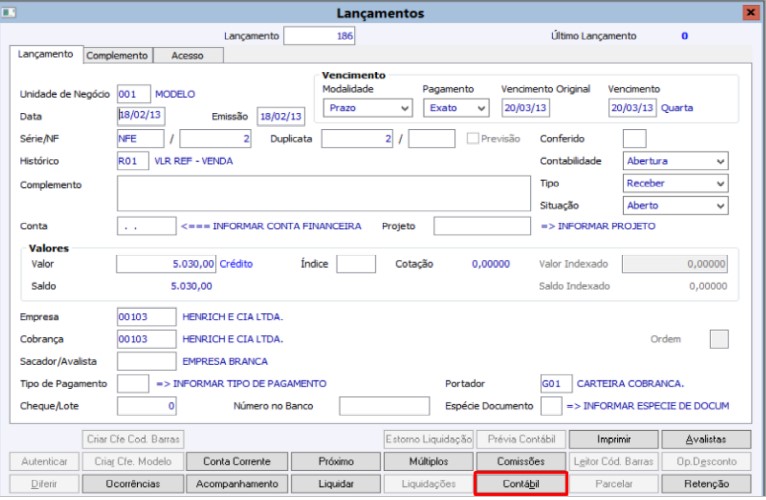Click the Op.Desconto button
766x500 pixels.
coord(706,461)
